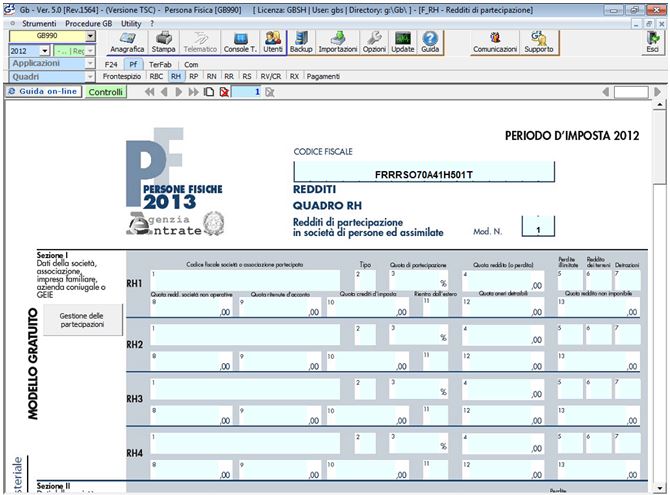
Task: Switch to the F24 tab
Action: [111, 65]
